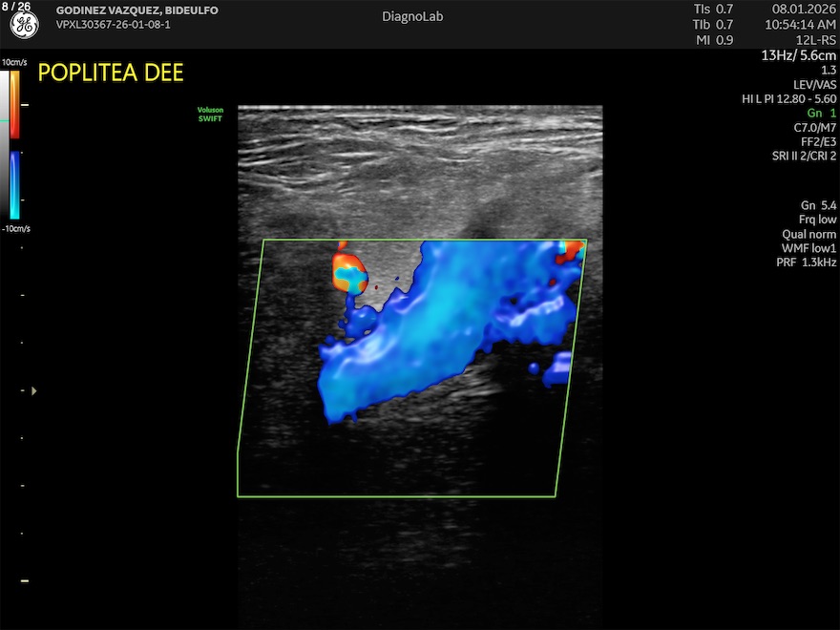The width and height of the screenshot is (840, 630).
Task: Click the 12L-RS probe label
Action: pos(817,39)
